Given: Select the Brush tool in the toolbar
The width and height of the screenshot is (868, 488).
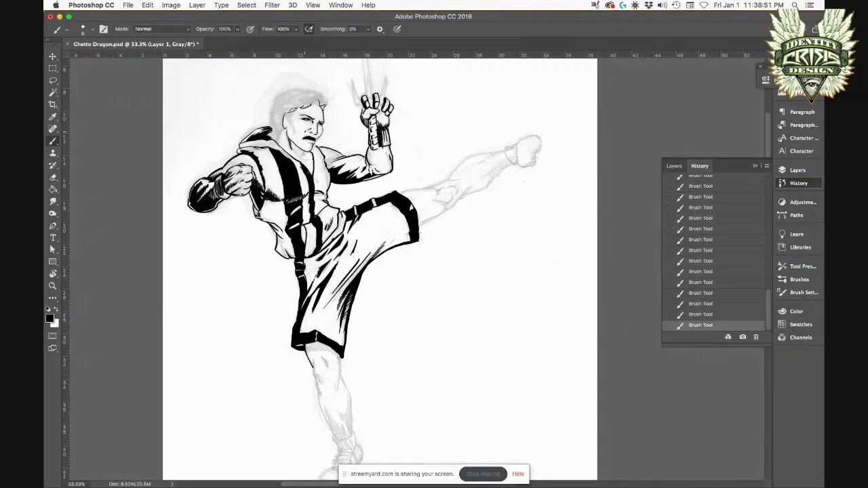Looking at the screenshot, I should [x=53, y=141].
